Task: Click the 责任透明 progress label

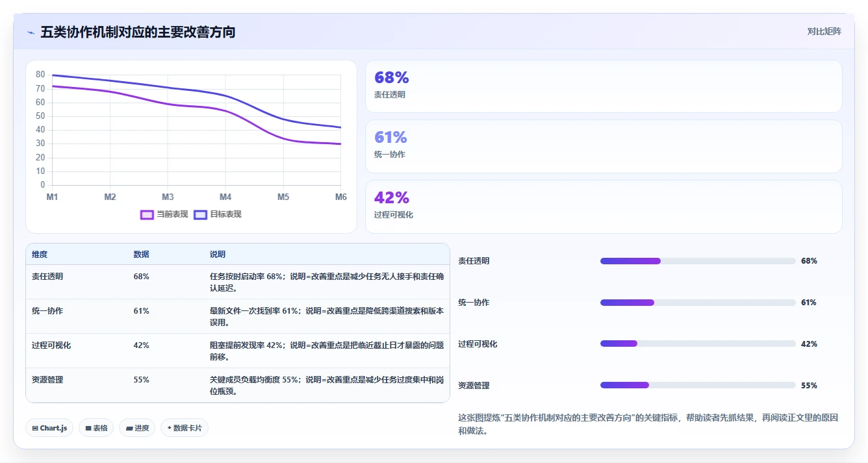Action: click(x=474, y=261)
